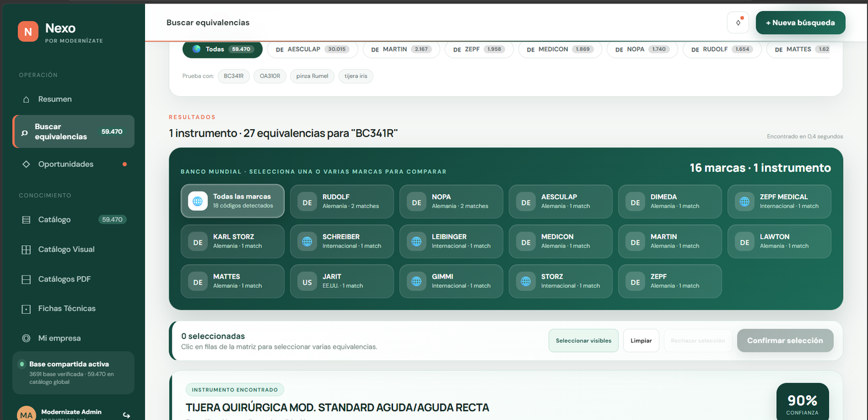Filter by the NOPA 1.740 chip

click(x=642, y=49)
